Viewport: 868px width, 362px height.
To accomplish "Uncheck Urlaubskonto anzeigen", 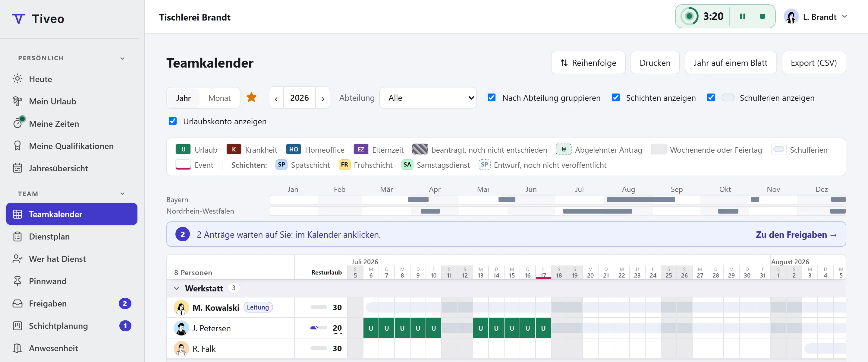I will (172, 121).
